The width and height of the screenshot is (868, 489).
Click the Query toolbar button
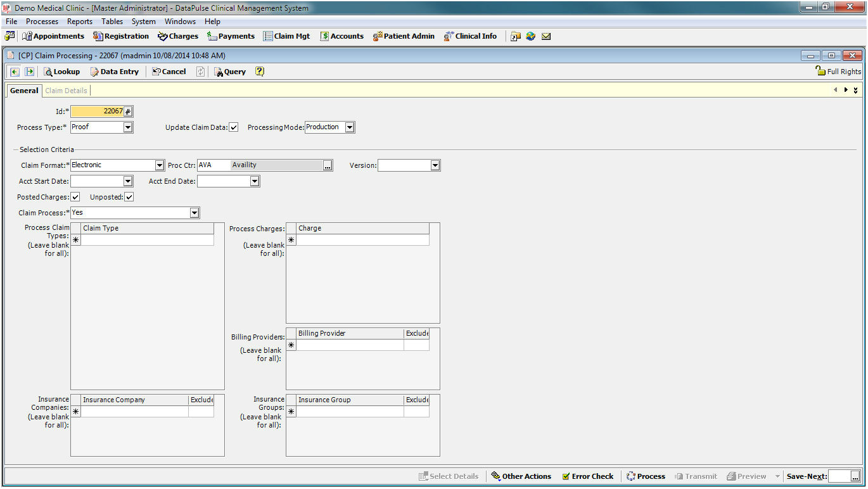[229, 72]
